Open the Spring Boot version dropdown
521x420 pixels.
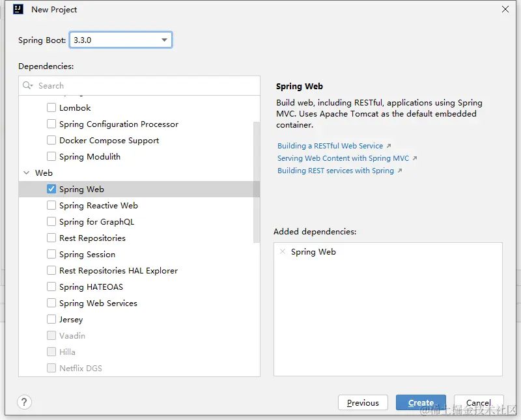coord(120,40)
